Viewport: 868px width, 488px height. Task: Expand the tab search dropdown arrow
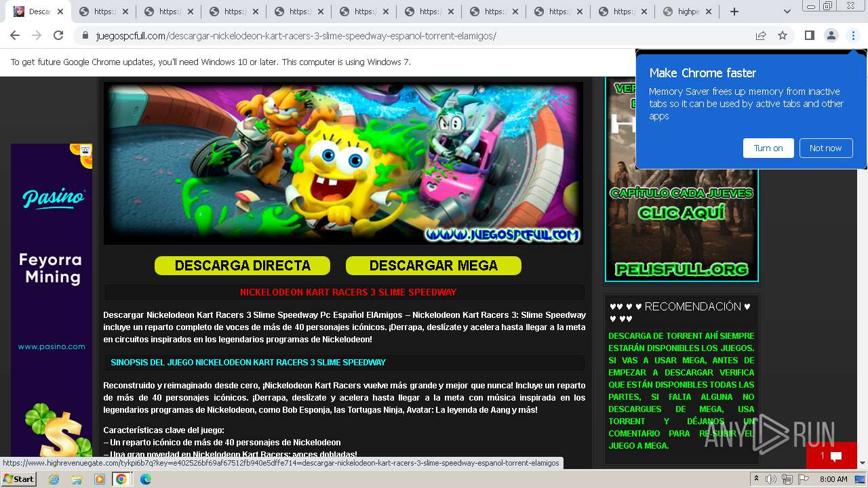pyautogui.click(x=787, y=12)
